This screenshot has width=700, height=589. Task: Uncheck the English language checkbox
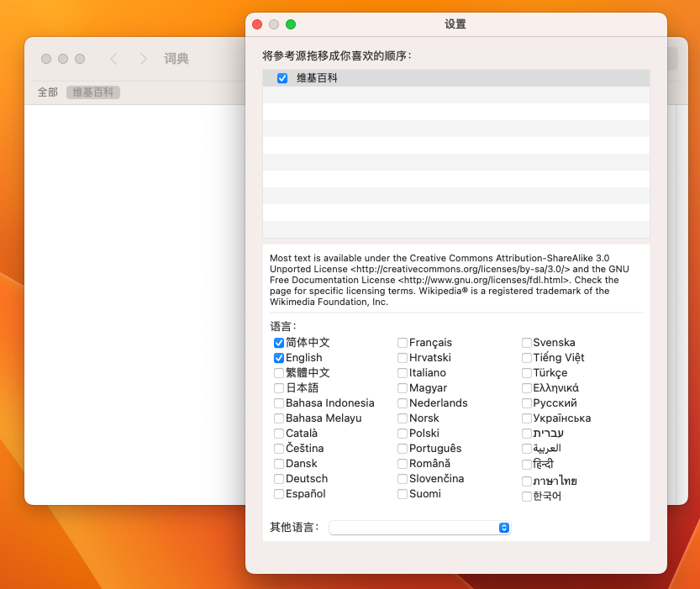coord(279,358)
